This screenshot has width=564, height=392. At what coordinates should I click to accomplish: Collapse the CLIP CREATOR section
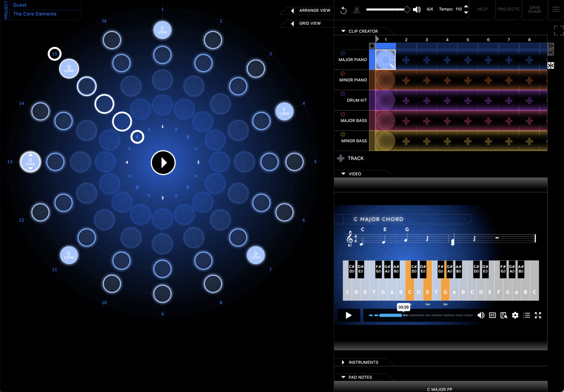pos(343,31)
